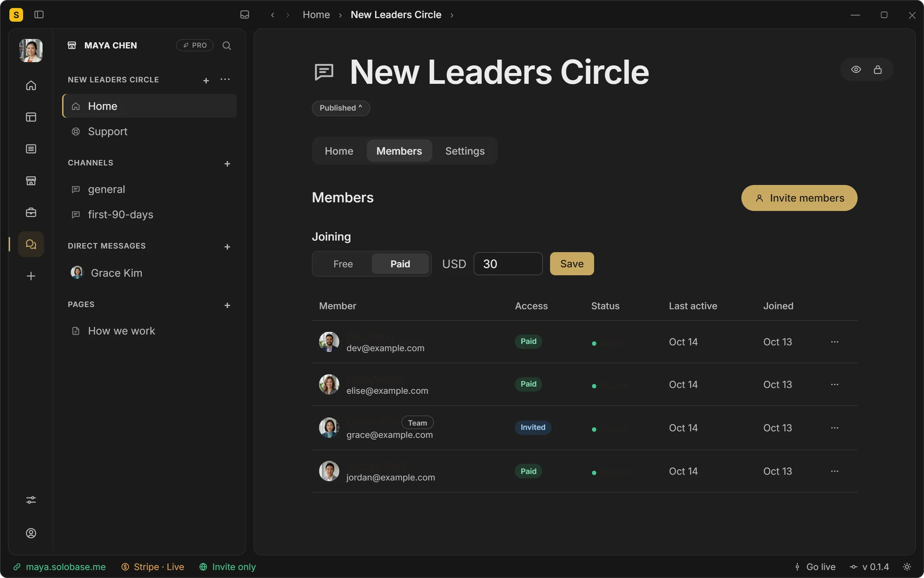Open New Leaders Circle more options

pyautogui.click(x=225, y=79)
